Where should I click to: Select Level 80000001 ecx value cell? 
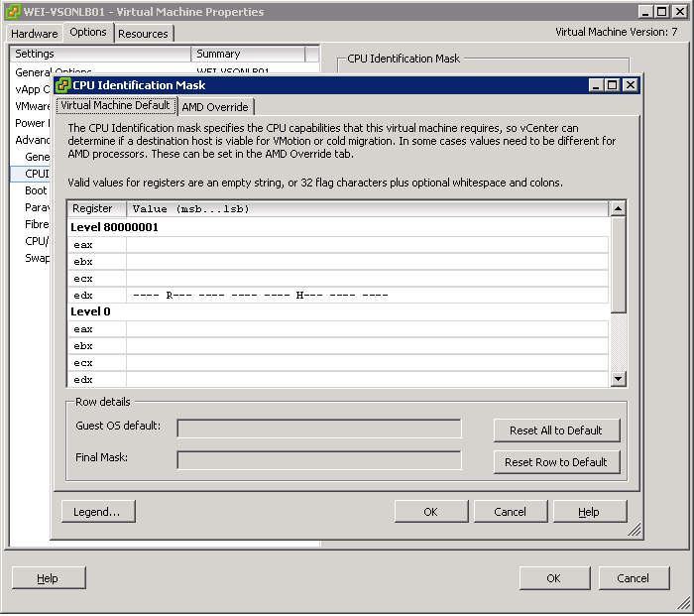(367, 278)
